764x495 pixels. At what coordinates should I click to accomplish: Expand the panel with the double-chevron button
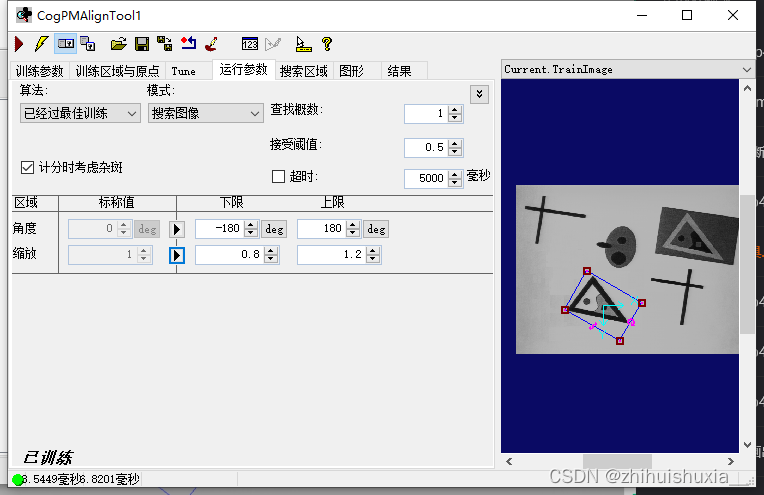click(479, 94)
